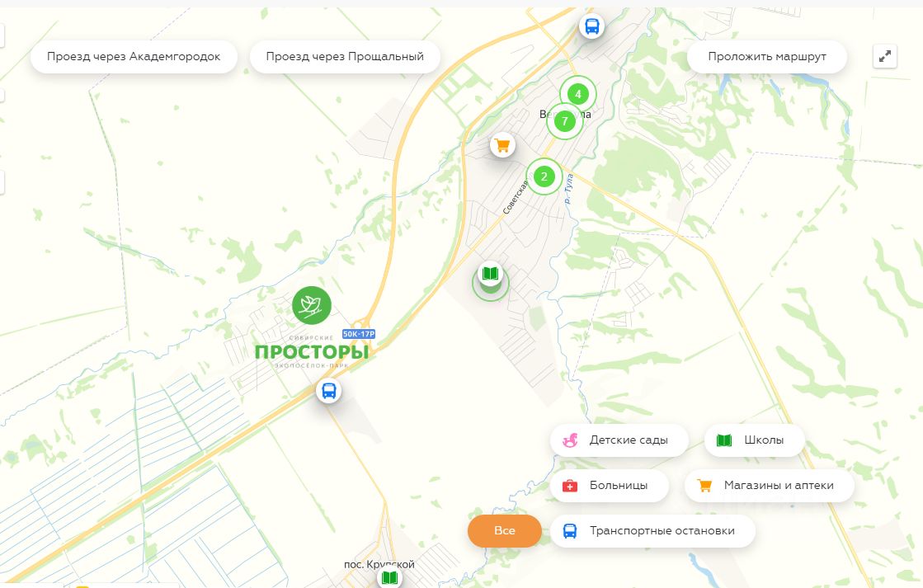Viewport: 923px width, 588px height.
Task: Toggle the Больницы filter
Action: point(610,485)
